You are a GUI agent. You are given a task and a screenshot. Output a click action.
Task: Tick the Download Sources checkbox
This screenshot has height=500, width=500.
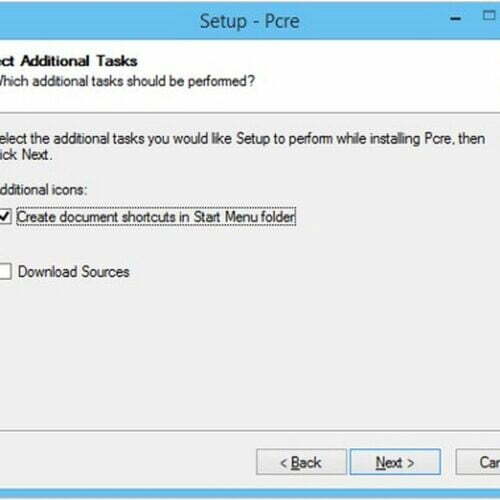(5, 271)
